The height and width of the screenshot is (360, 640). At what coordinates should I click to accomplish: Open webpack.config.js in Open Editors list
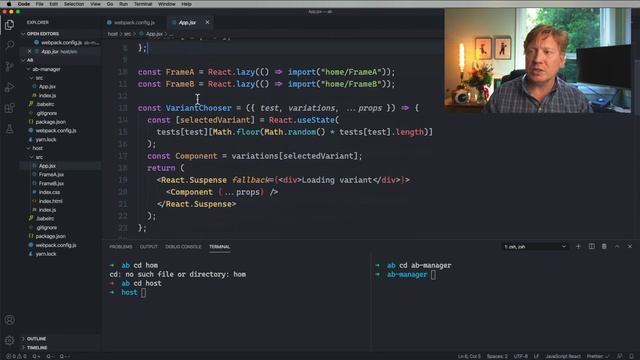tap(61, 42)
